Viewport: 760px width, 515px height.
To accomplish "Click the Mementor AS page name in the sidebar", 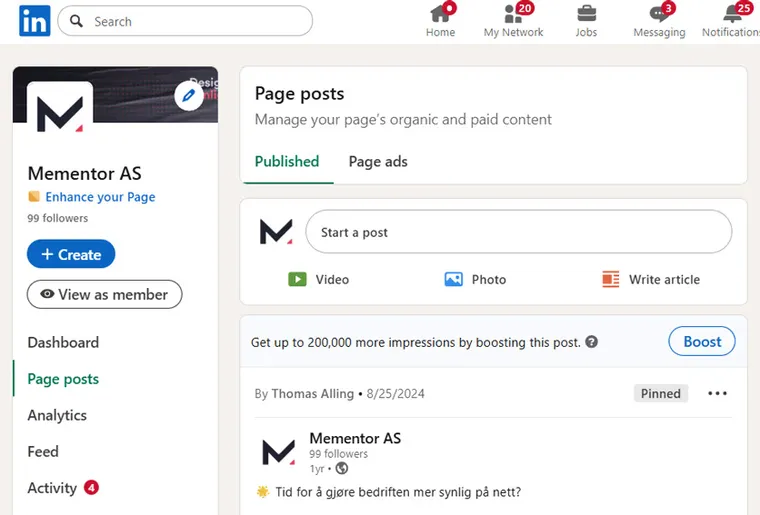I will point(84,173).
